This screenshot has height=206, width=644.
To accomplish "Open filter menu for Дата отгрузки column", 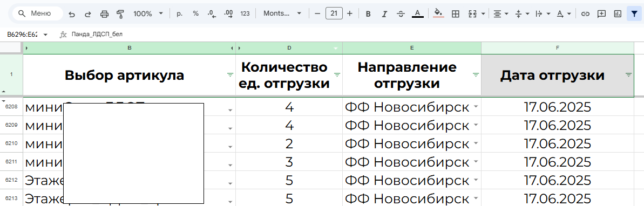I will (x=628, y=74).
